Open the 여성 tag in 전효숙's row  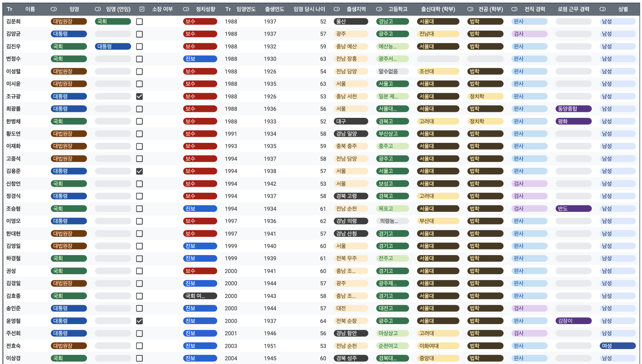pos(617,346)
